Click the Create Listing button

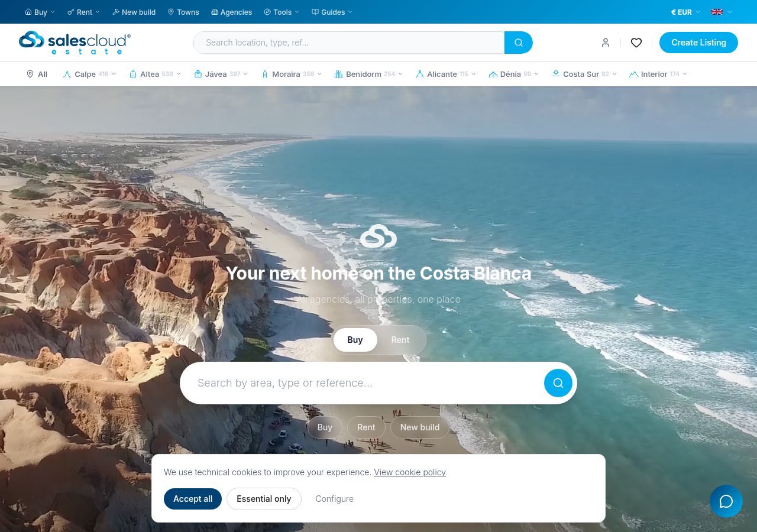pyautogui.click(x=698, y=43)
